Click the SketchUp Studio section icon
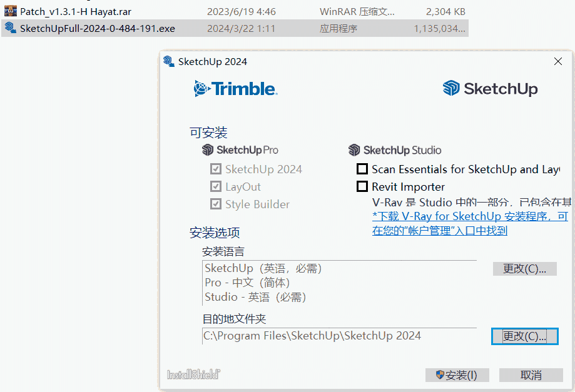Viewport: 575px width, 392px height. [354, 150]
